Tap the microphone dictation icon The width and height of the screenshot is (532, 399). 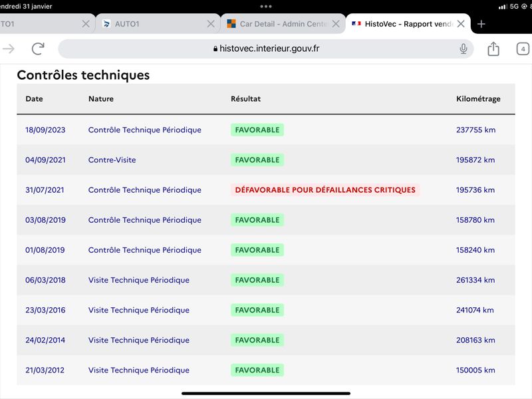tap(463, 49)
